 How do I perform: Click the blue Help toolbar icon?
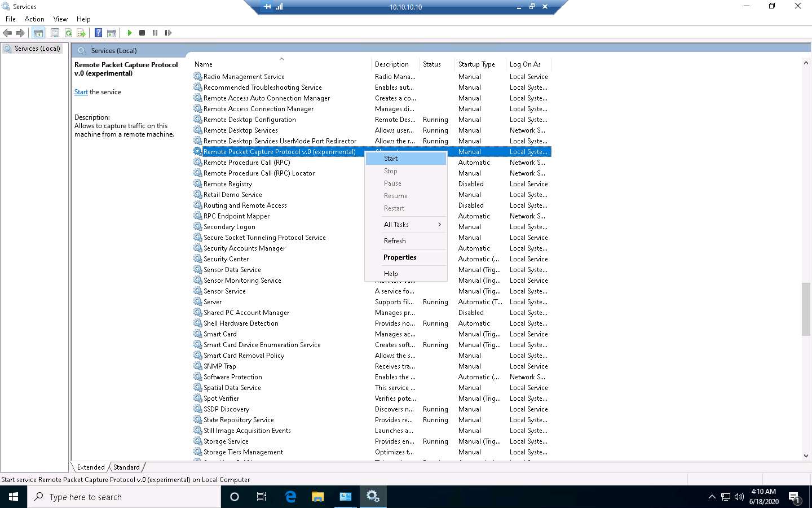pyautogui.click(x=98, y=33)
